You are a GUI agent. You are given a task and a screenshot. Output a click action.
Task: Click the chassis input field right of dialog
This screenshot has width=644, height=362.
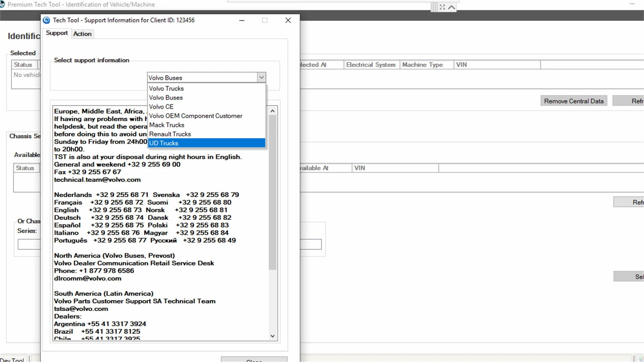(x=311, y=244)
